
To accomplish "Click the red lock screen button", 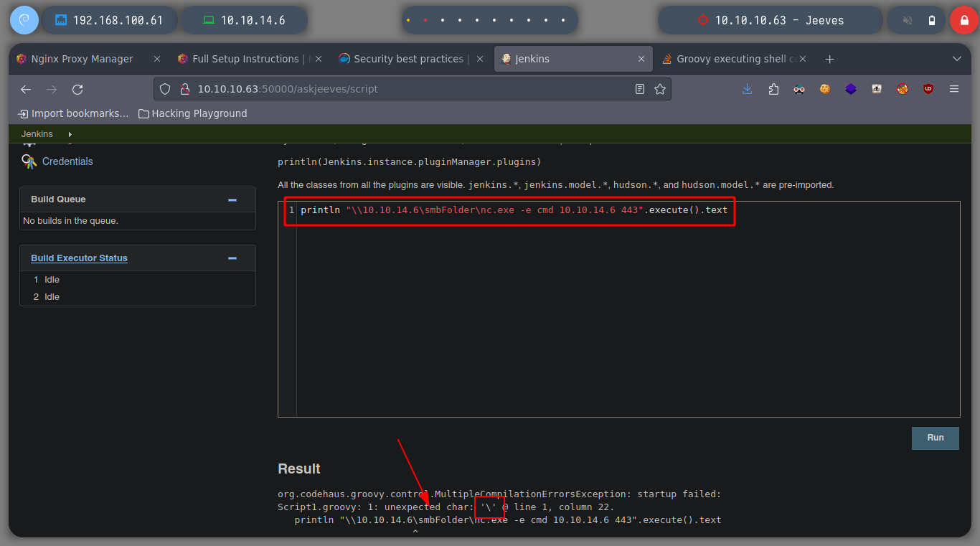I will pos(963,20).
